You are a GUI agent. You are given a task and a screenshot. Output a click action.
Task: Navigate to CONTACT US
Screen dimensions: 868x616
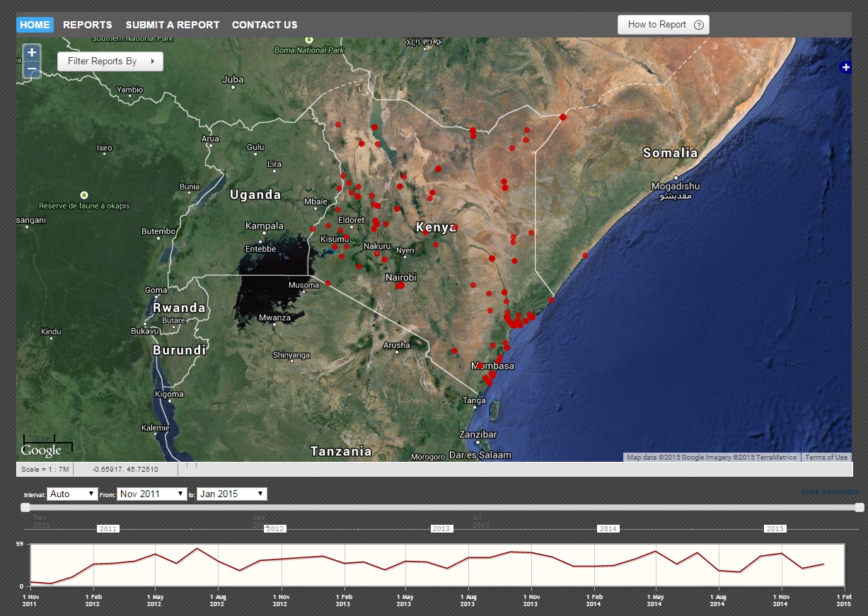(x=265, y=25)
